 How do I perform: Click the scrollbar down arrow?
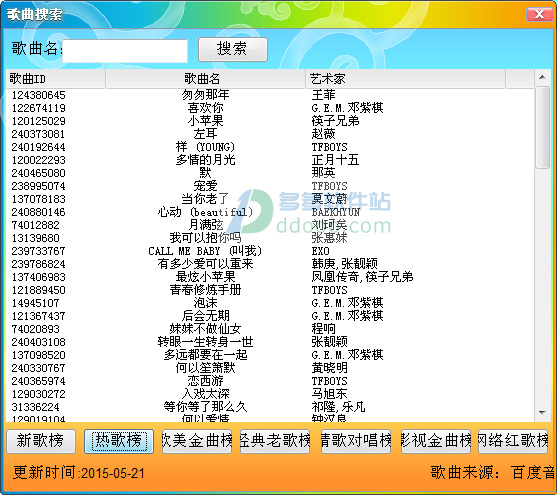point(542,413)
